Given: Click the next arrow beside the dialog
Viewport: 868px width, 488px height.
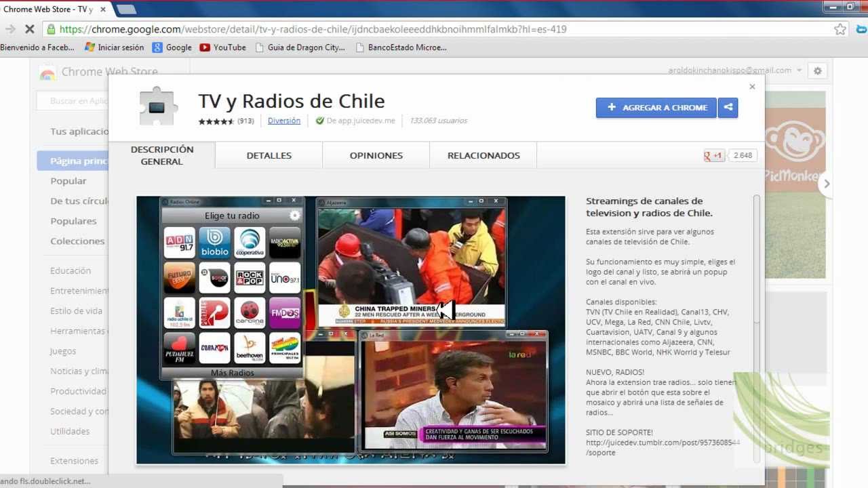Looking at the screenshot, I should [826, 184].
